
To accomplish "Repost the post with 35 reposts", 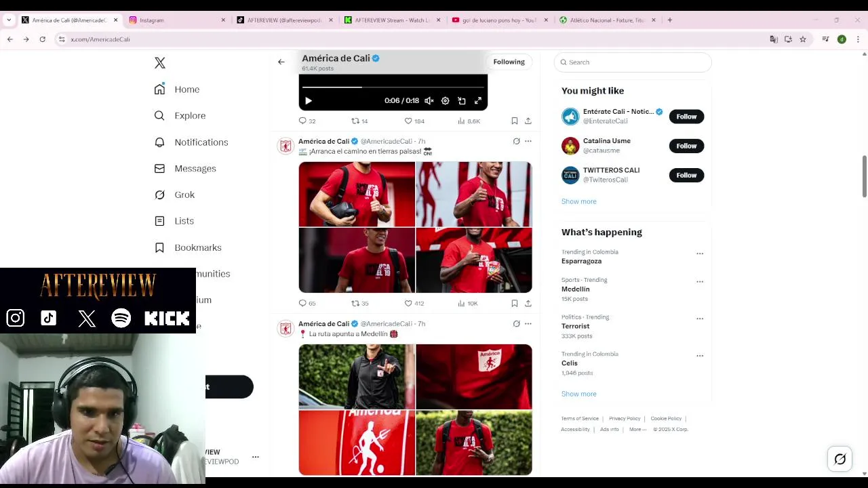I will click(359, 303).
